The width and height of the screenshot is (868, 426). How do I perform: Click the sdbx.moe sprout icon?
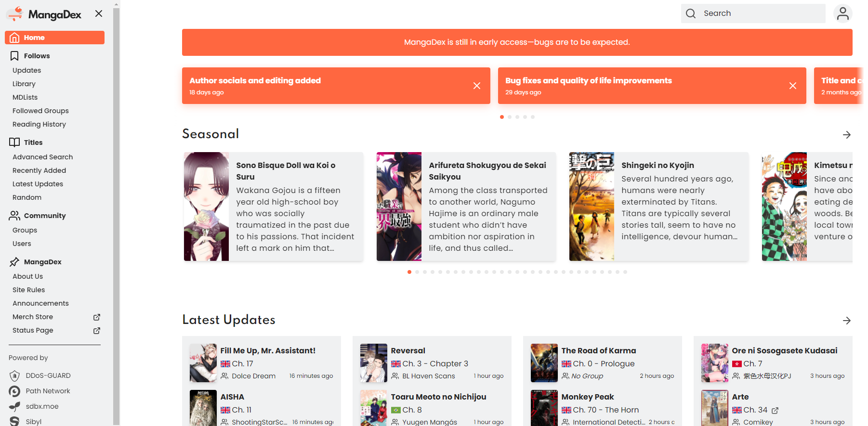pyautogui.click(x=15, y=406)
